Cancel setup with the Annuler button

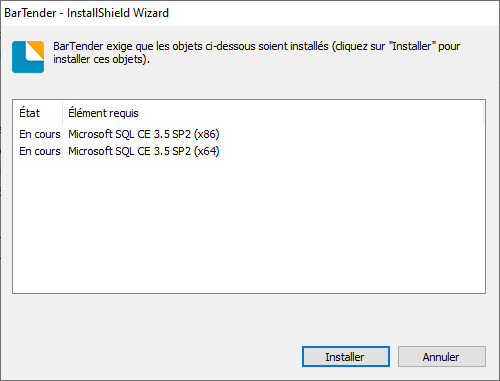click(442, 357)
